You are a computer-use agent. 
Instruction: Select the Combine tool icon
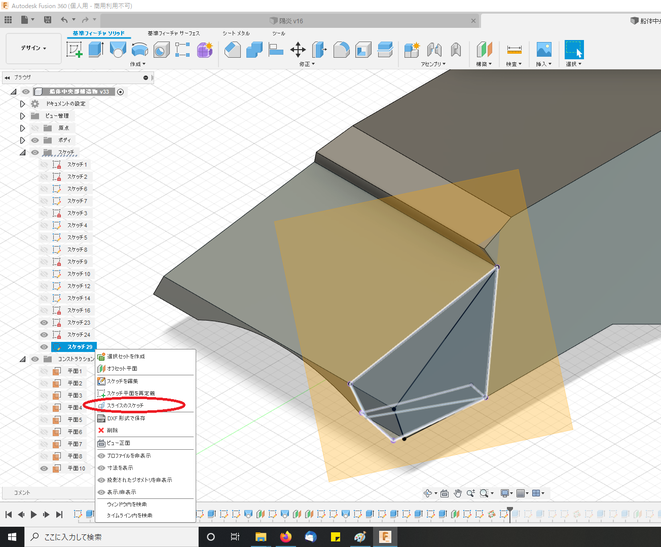254,50
